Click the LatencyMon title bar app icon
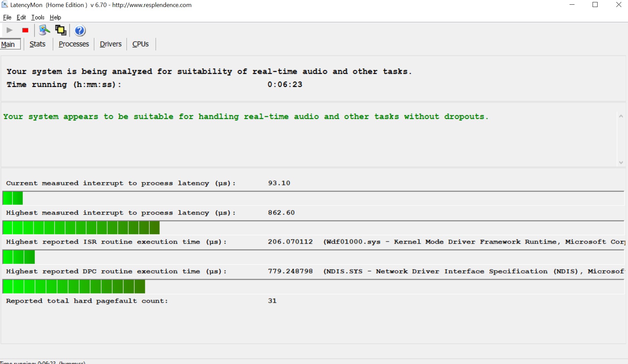 tap(5, 5)
